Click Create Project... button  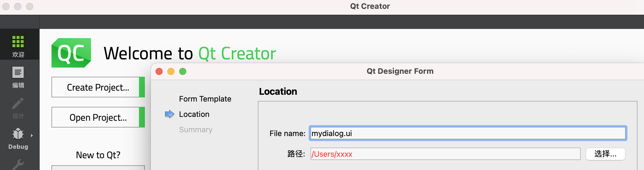[x=98, y=87]
